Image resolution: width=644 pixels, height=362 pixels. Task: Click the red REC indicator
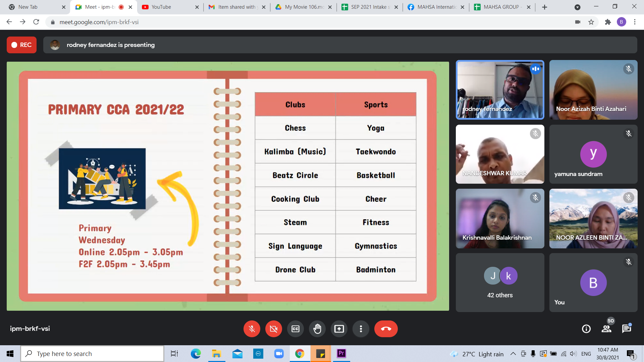(21, 45)
